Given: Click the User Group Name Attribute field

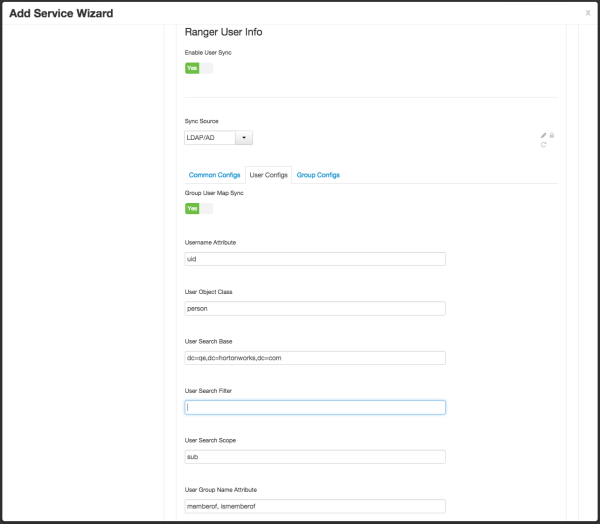Looking at the screenshot, I should [x=315, y=506].
